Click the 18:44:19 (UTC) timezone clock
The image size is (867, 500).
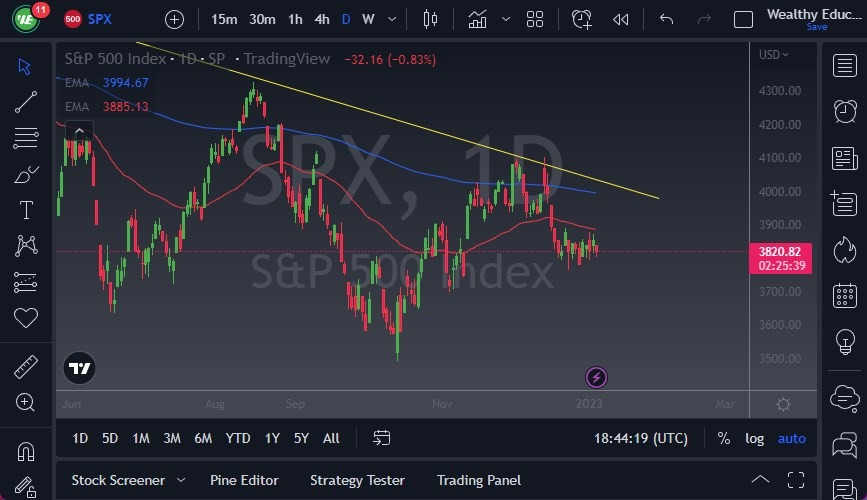[641, 438]
